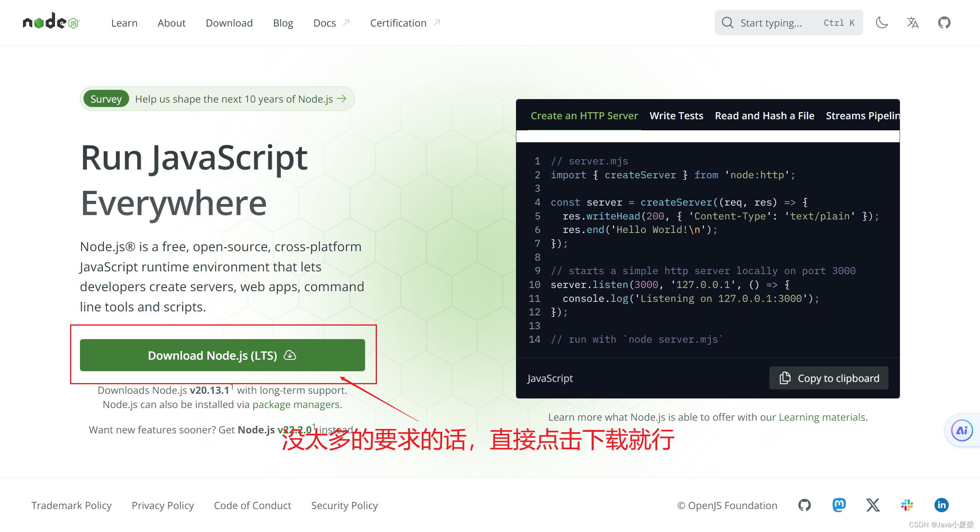The height and width of the screenshot is (532, 980).
Task: Open the LinkedIn social icon
Action: 941,505
